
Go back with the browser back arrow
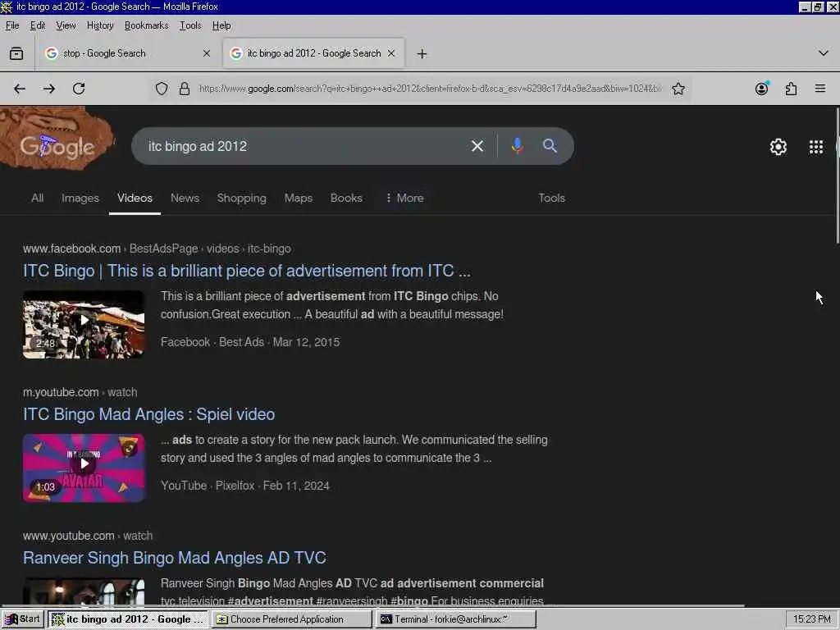click(x=20, y=89)
